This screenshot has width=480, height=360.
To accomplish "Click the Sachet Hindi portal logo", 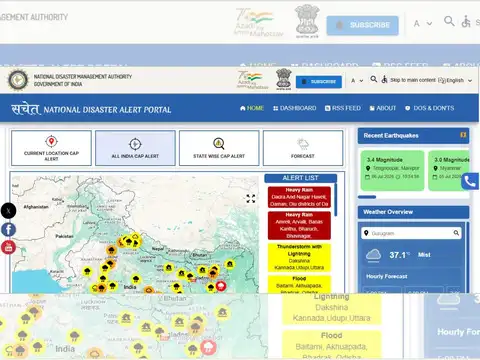I will pos(25,109).
